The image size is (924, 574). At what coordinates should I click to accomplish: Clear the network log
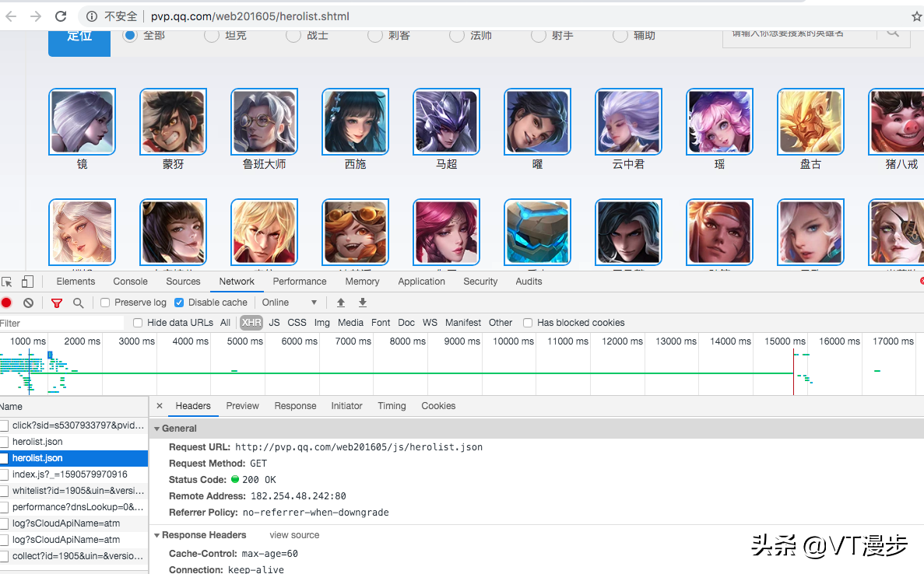[x=28, y=303]
